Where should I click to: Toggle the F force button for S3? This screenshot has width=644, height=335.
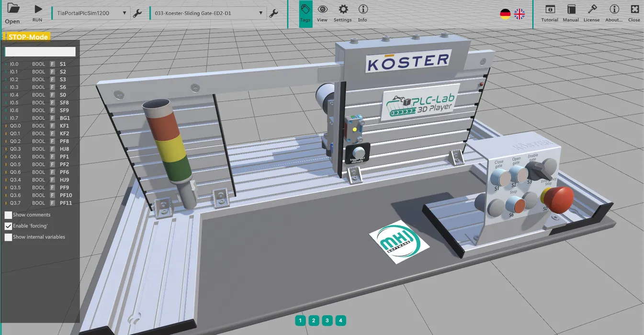click(x=52, y=79)
